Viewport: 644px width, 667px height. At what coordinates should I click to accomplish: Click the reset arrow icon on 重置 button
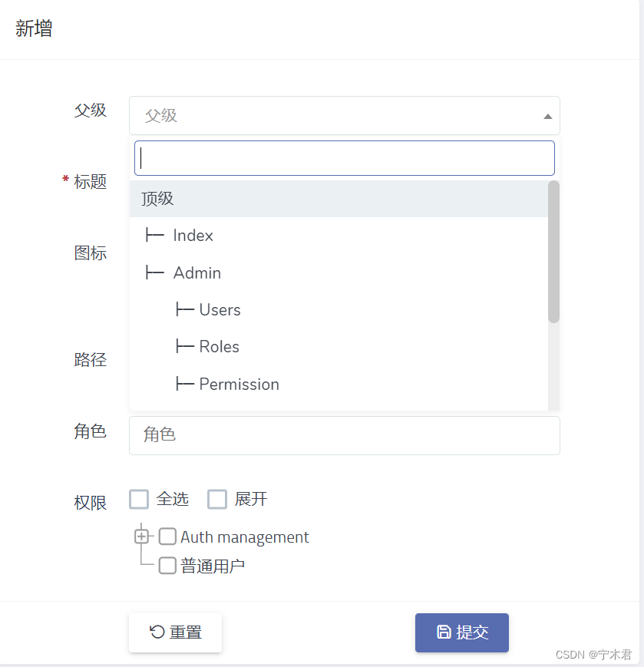pos(156,632)
